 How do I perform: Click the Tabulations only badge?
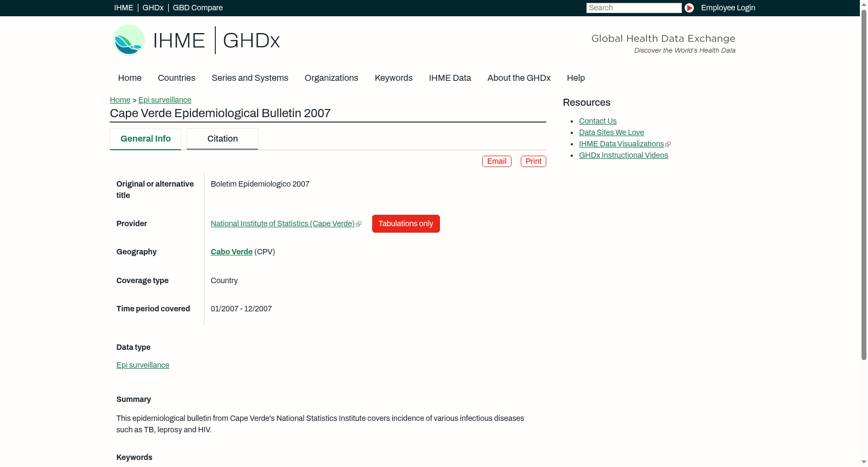(x=406, y=224)
